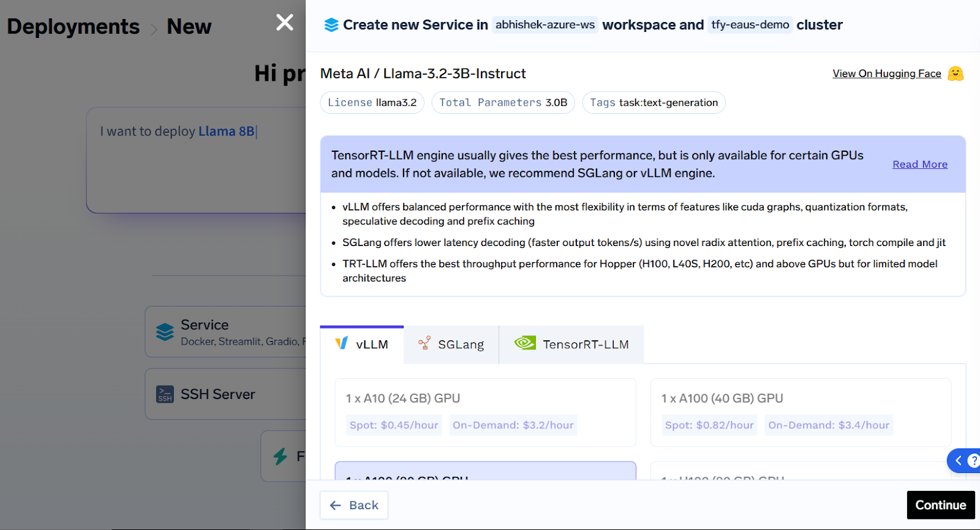Click the NVIDIA TensorRT-LLM logo icon

[x=525, y=343]
